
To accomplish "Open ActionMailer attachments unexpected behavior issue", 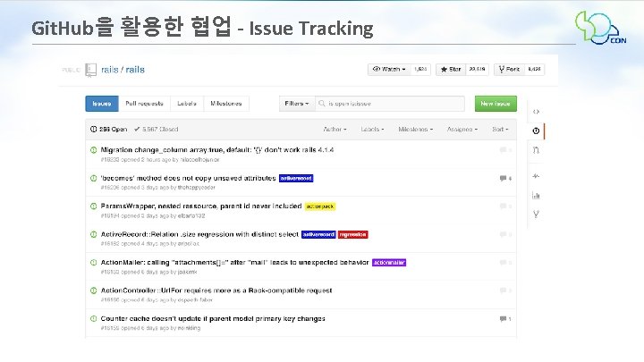I will 235,262.
